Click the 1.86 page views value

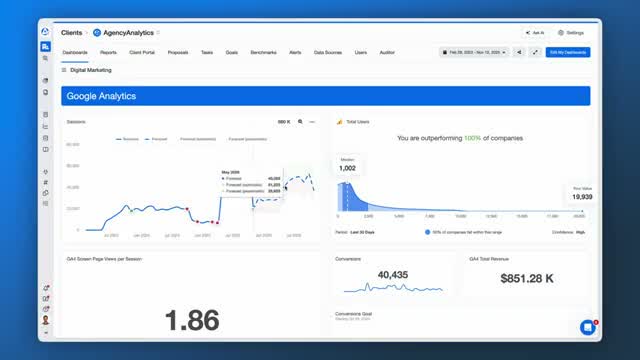pyautogui.click(x=192, y=320)
